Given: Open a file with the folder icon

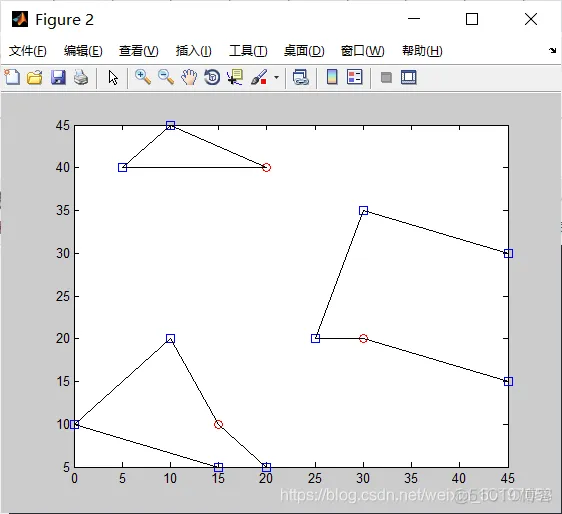Looking at the screenshot, I should click(35, 77).
